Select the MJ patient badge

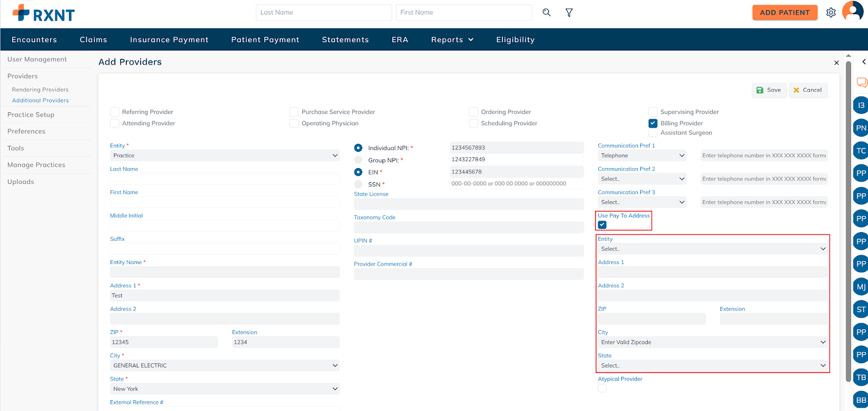point(861,287)
